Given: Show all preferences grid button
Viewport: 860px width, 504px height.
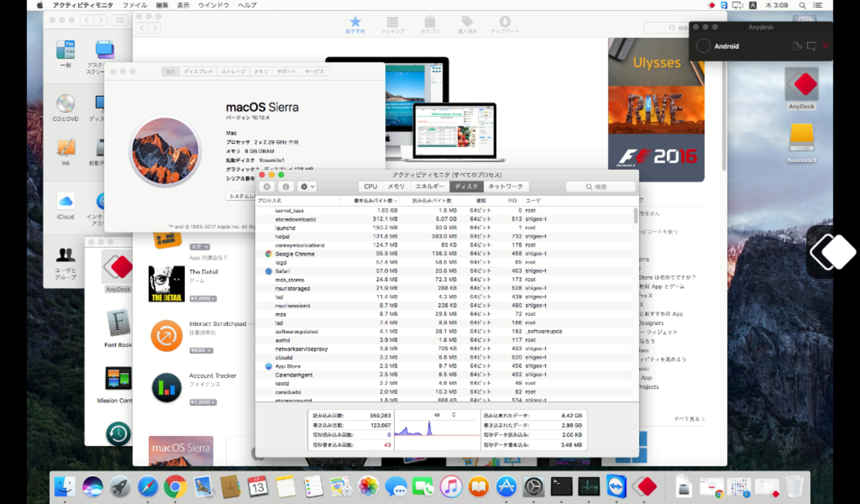Looking at the screenshot, I should pyautogui.click(x=120, y=21).
